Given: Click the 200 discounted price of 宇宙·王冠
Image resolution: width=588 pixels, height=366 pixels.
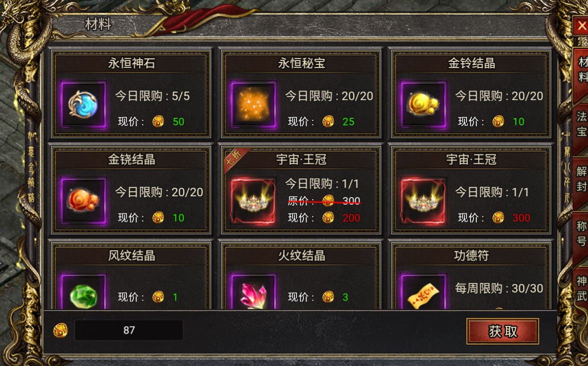Looking at the screenshot, I should pos(351,218).
